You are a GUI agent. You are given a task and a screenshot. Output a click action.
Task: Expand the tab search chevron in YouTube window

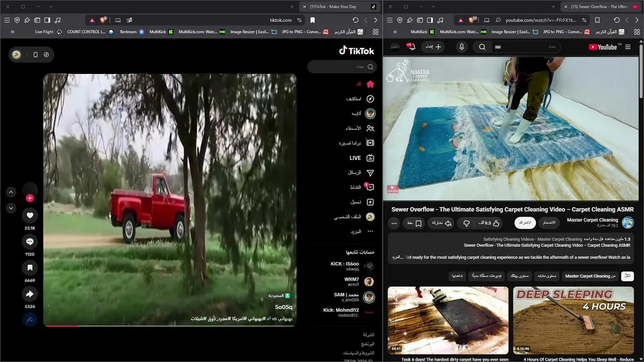[434, 7]
